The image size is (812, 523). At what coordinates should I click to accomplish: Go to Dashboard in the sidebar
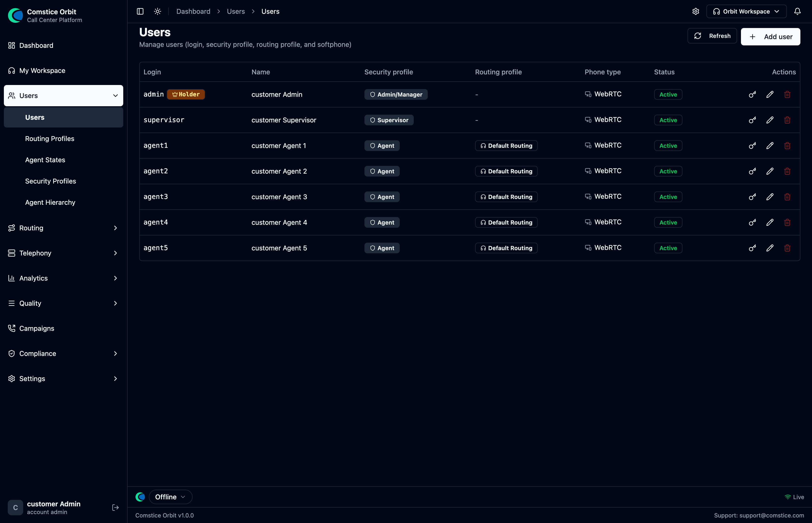click(64, 45)
